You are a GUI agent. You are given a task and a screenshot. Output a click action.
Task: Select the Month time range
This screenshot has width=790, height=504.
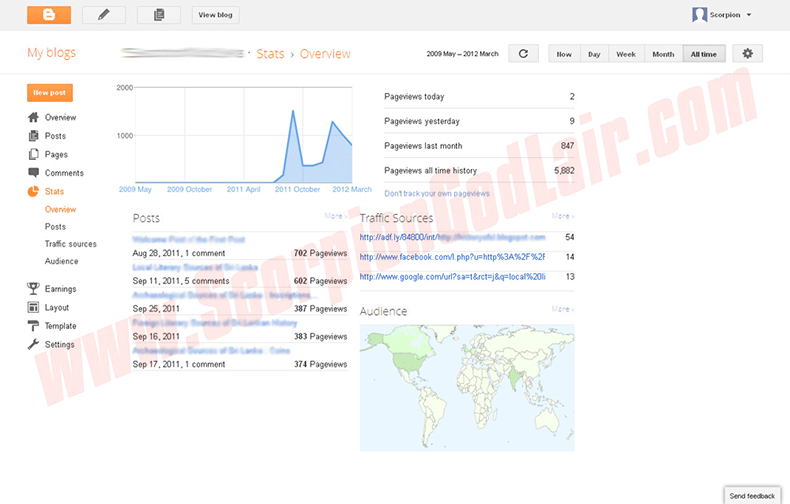(x=664, y=54)
